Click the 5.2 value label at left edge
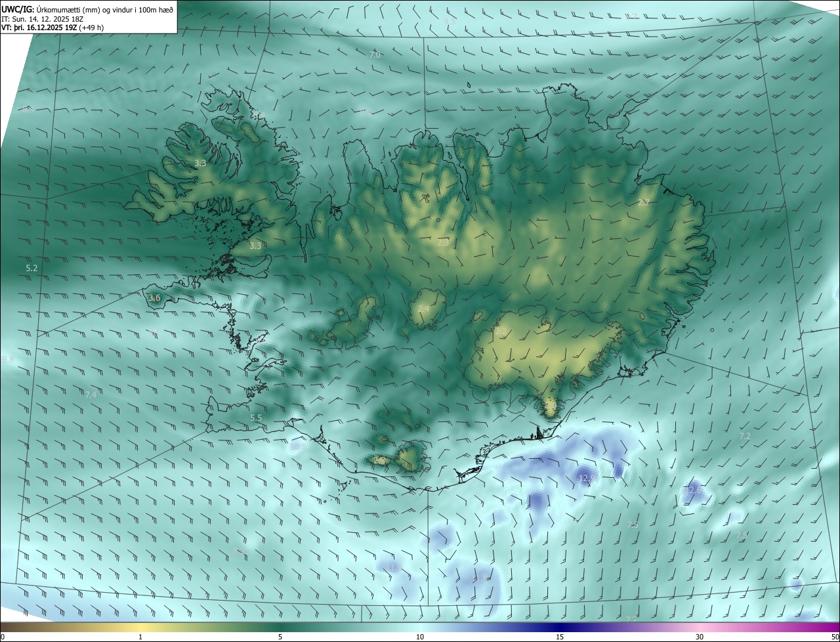This screenshot has width=840, height=642. click(x=31, y=268)
